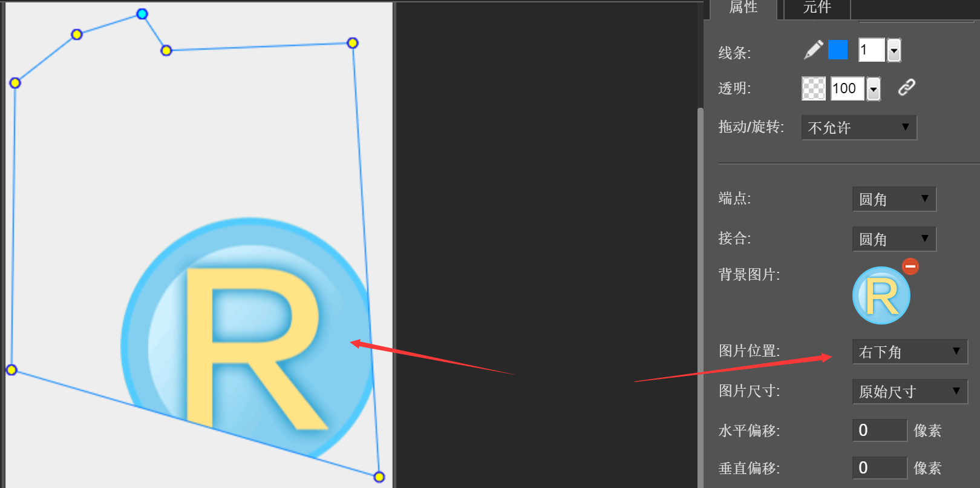Open the 端点 style dropdown

894,199
